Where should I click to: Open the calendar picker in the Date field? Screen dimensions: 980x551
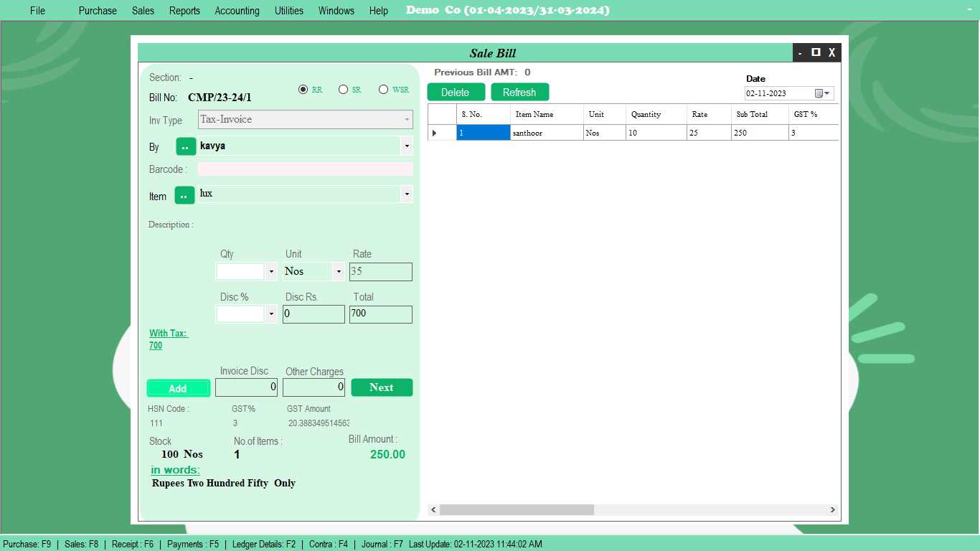click(x=819, y=93)
